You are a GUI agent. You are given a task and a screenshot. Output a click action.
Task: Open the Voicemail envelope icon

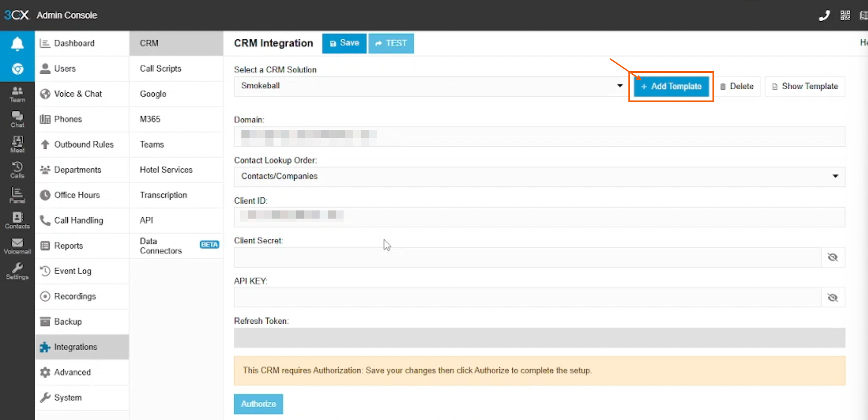[17, 246]
